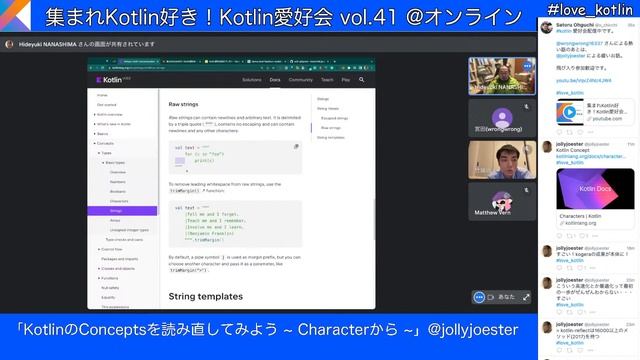Open Packages and imports in sidebar
Image resolution: width=640 pixels, height=360 pixels.
click(x=120, y=259)
